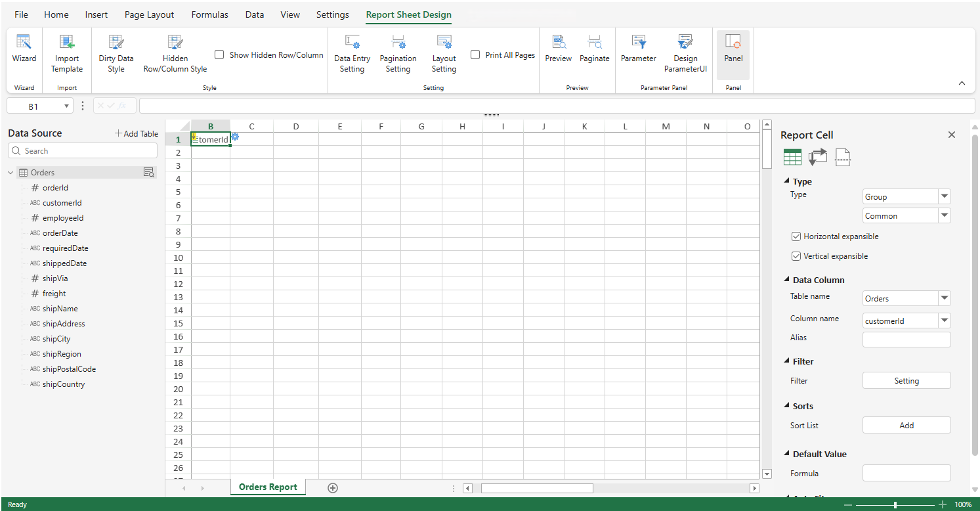Click the Default Value Formula field
The height and width of the screenshot is (511, 980).
point(906,473)
